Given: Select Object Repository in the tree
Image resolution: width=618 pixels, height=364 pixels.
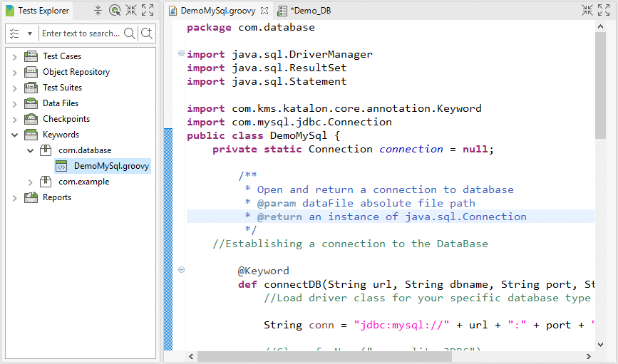Looking at the screenshot, I should (x=76, y=72).
